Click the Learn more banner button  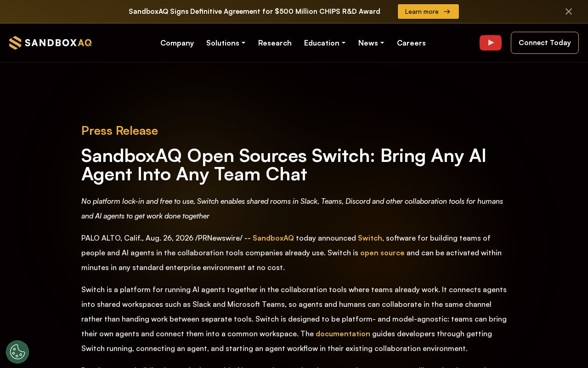[428, 11]
